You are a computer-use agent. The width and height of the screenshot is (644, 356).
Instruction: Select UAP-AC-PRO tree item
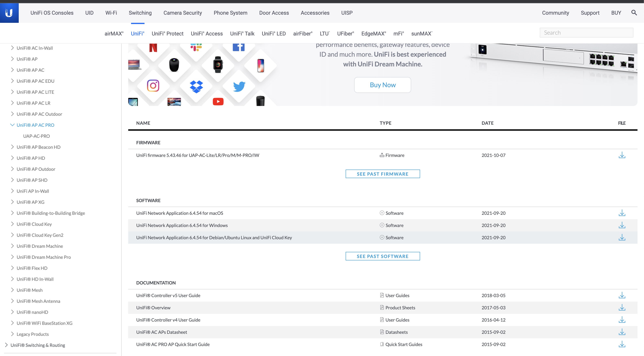36,136
